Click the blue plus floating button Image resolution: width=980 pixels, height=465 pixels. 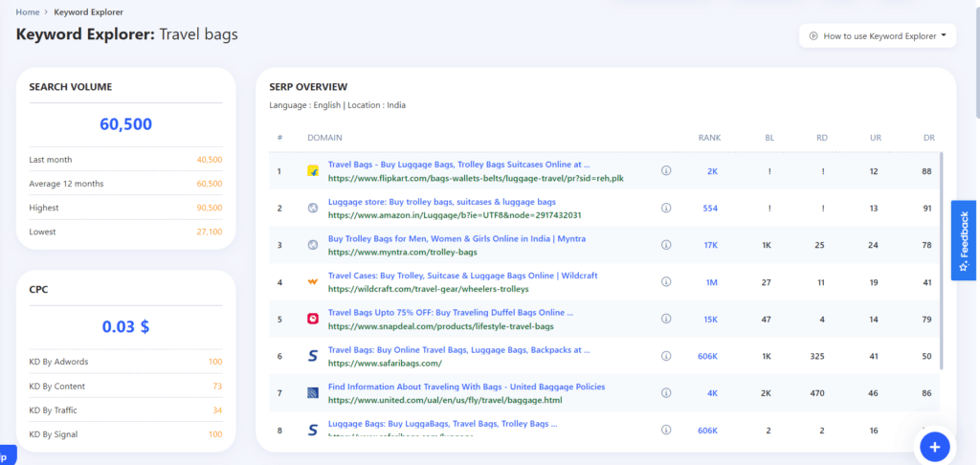[934, 446]
